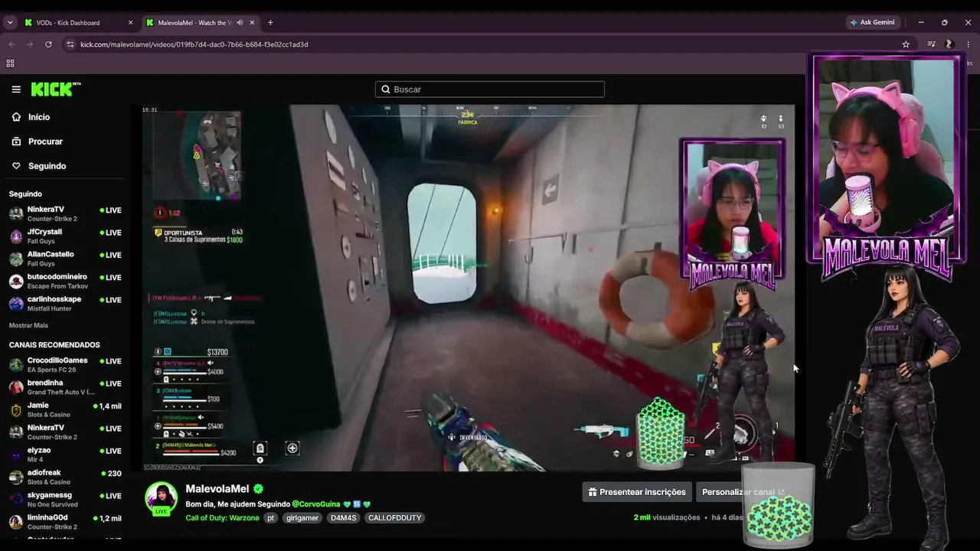Open elyzao Mir 4 channel
980x551 pixels.
(x=65, y=455)
